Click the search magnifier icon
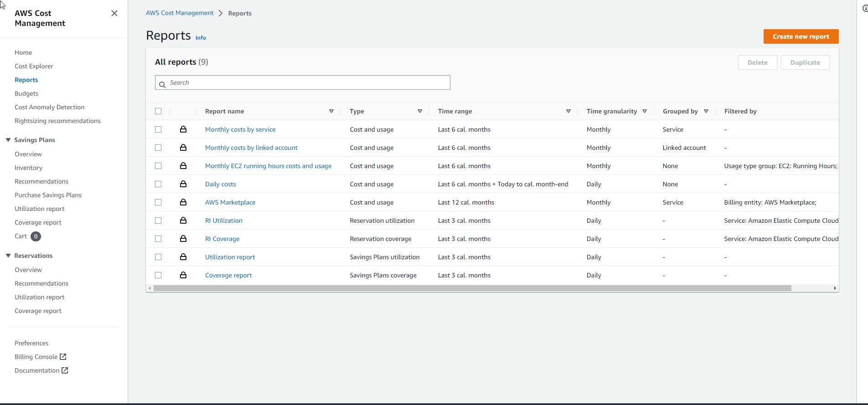868x405 pixels. [162, 85]
